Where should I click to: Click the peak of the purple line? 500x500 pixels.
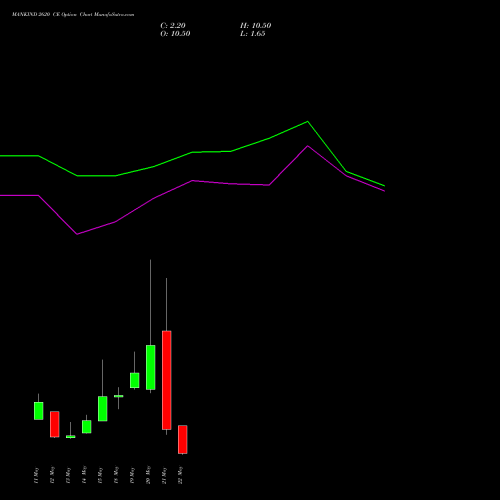(x=308, y=146)
